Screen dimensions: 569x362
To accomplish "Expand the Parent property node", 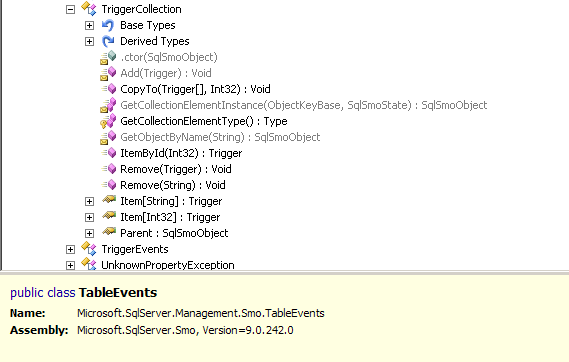I will [x=89, y=233].
